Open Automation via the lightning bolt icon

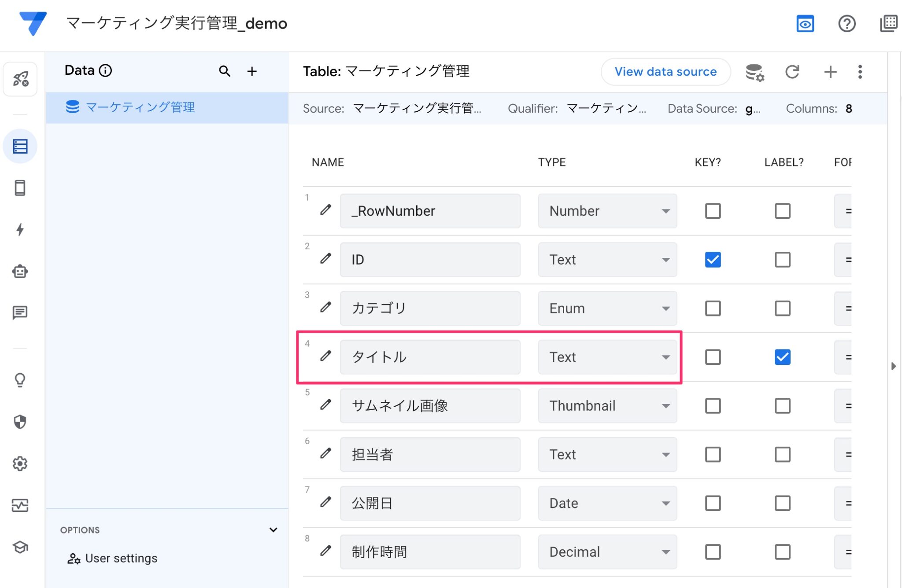click(x=20, y=229)
